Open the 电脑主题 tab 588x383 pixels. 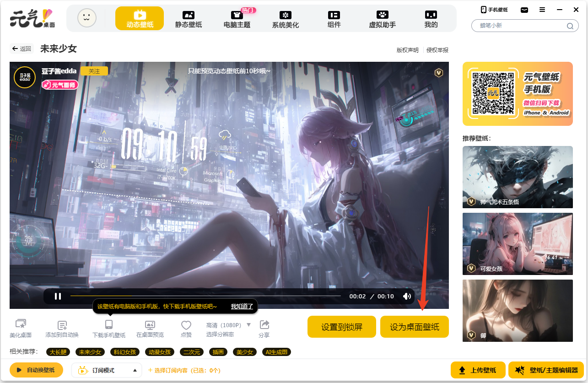237,19
